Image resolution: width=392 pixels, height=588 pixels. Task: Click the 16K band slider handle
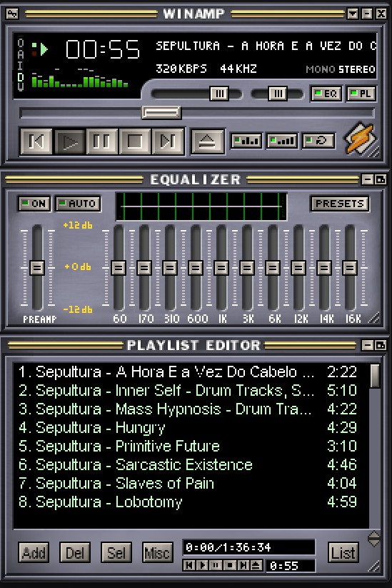pos(350,268)
